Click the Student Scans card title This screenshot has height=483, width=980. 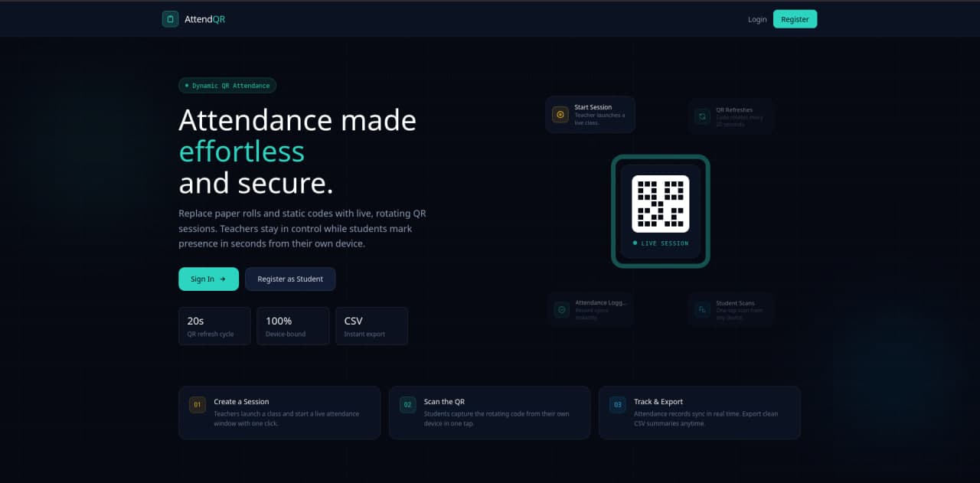coord(735,303)
